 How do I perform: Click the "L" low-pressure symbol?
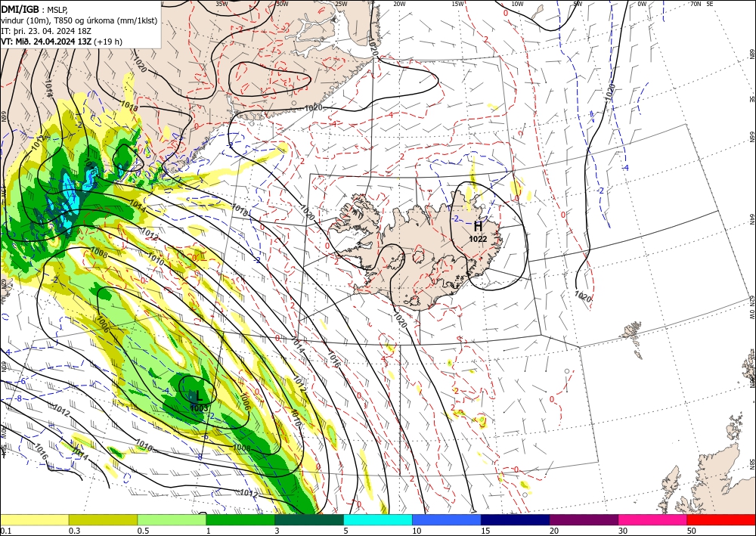tap(199, 396)
